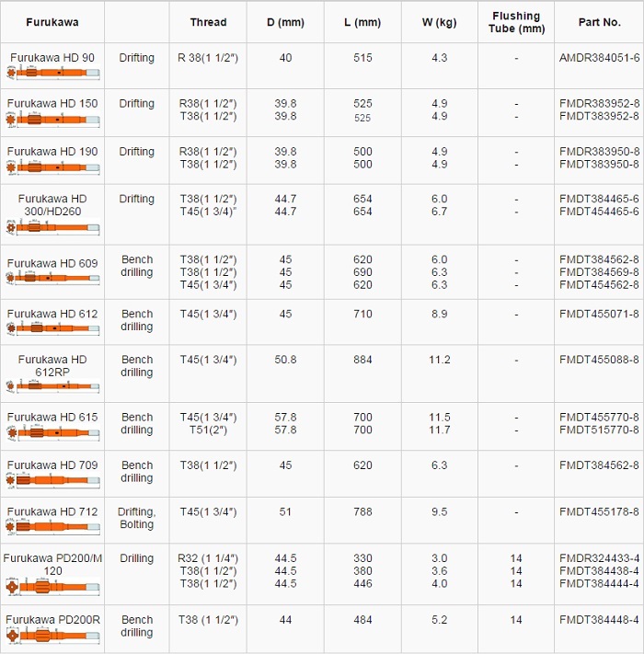Click the Furukawa PD200/M 120 shank image
This screenshot has width=644, height=654.
click(53, 587)
